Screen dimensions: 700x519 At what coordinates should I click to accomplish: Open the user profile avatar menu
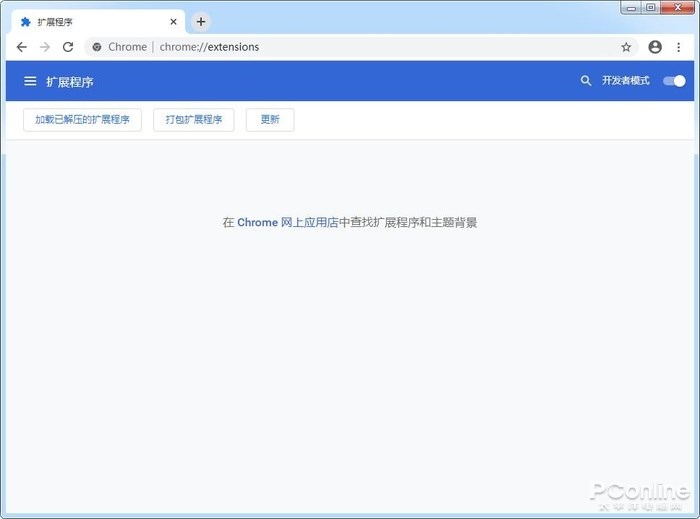coord(655,47)
